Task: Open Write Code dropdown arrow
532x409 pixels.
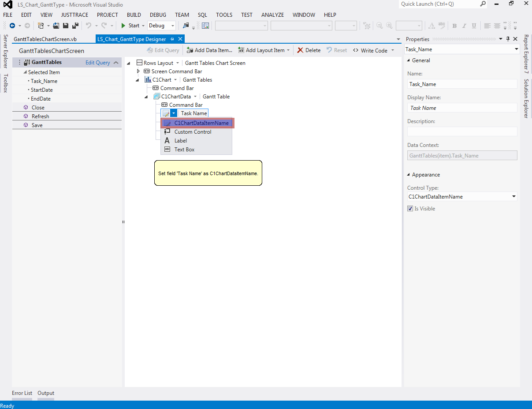Action: (x=393, y=50)
